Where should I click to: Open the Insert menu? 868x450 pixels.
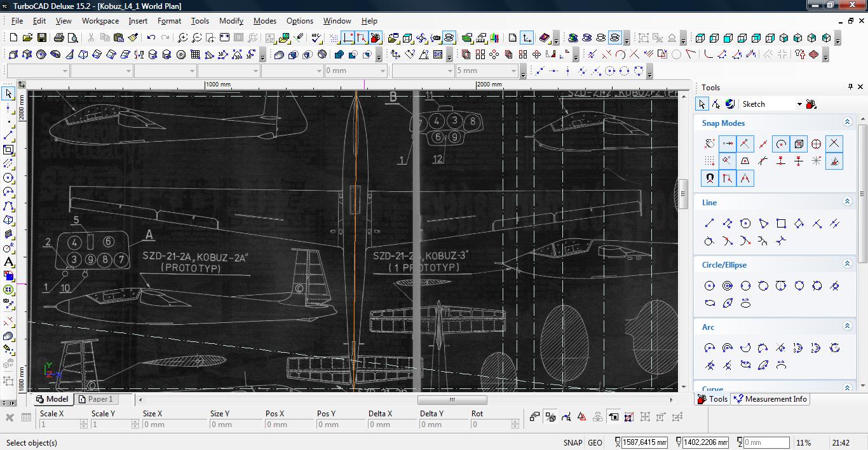click(138, 21)
